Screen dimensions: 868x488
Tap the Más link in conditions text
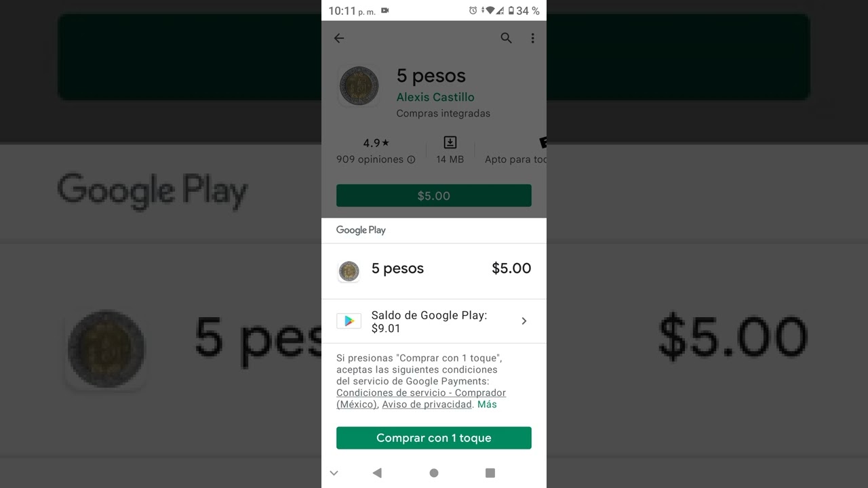click(487, 405)
